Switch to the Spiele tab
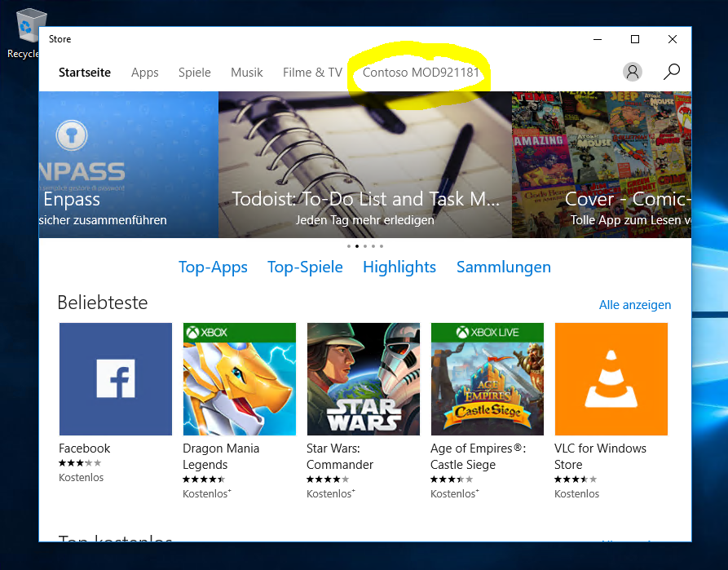 195,73
